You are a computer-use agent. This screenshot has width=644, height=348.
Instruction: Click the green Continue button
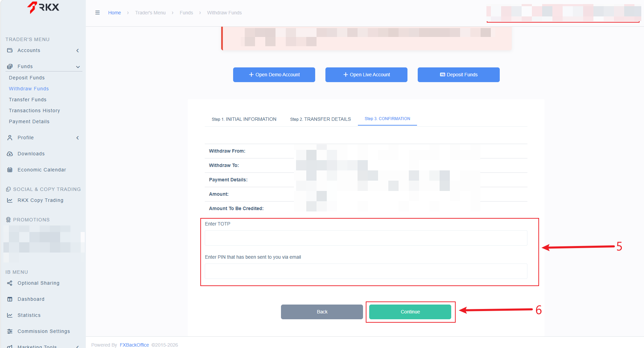(410, 312)
